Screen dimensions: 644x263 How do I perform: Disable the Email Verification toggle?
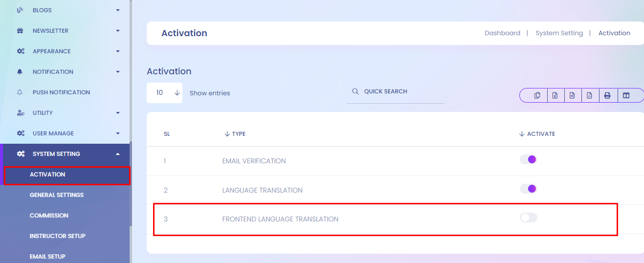click(x=528, y=159)
